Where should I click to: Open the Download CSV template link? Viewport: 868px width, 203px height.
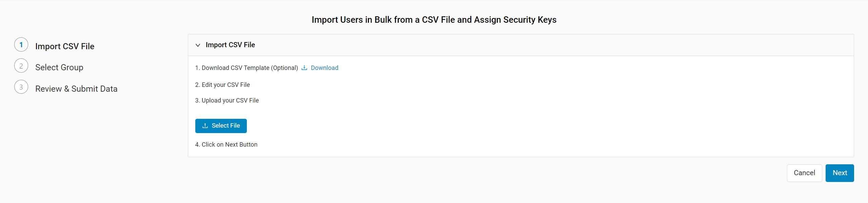[x=324, y=68]
